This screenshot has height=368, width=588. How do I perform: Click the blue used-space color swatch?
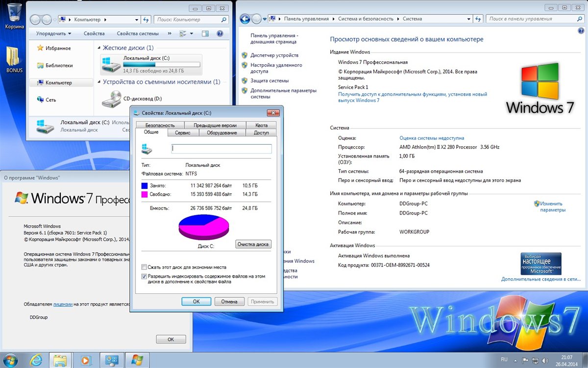pos(145,186)
